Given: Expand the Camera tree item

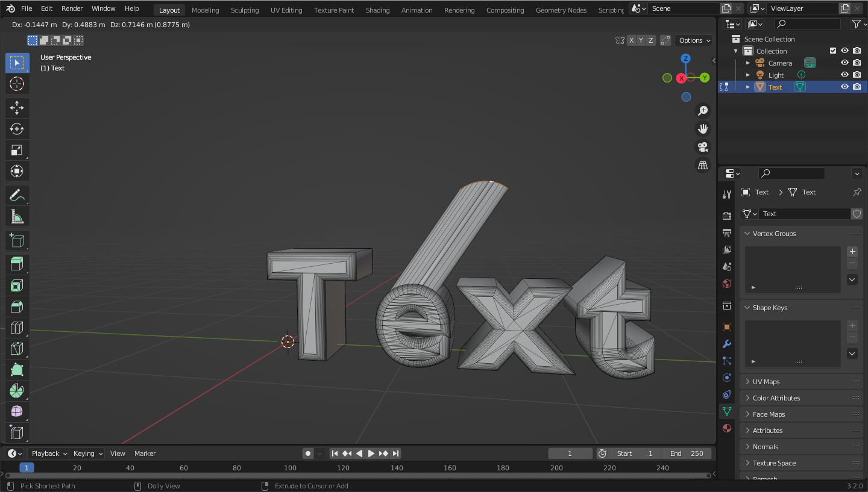Looking at the screenshot, I should point(748,63).
